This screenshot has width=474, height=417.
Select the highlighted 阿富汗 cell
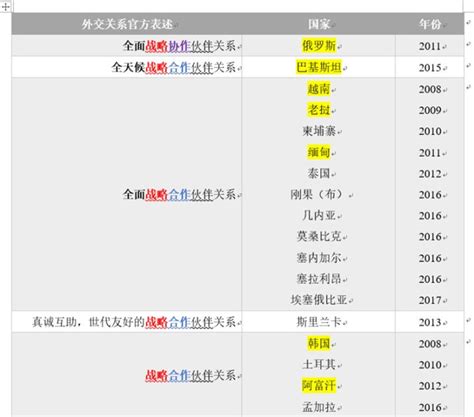pyautogui.click(x=319, y=386)
